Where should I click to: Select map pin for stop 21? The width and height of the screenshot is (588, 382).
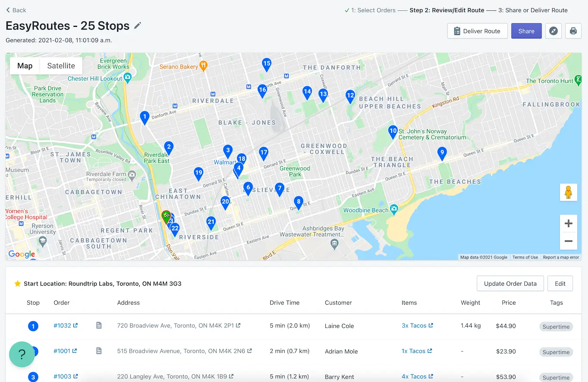(x=211, y=224)
